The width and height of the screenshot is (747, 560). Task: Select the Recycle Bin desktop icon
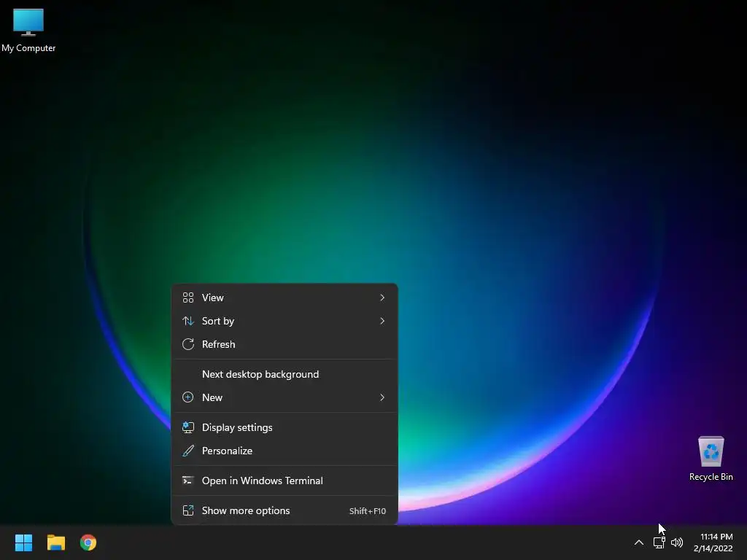tap(711, 458)
